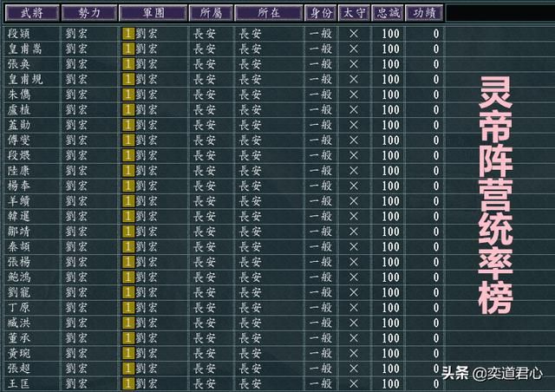Click legion 1 badge in 段煨 row
Screen dimensions: 555x392
128,155
